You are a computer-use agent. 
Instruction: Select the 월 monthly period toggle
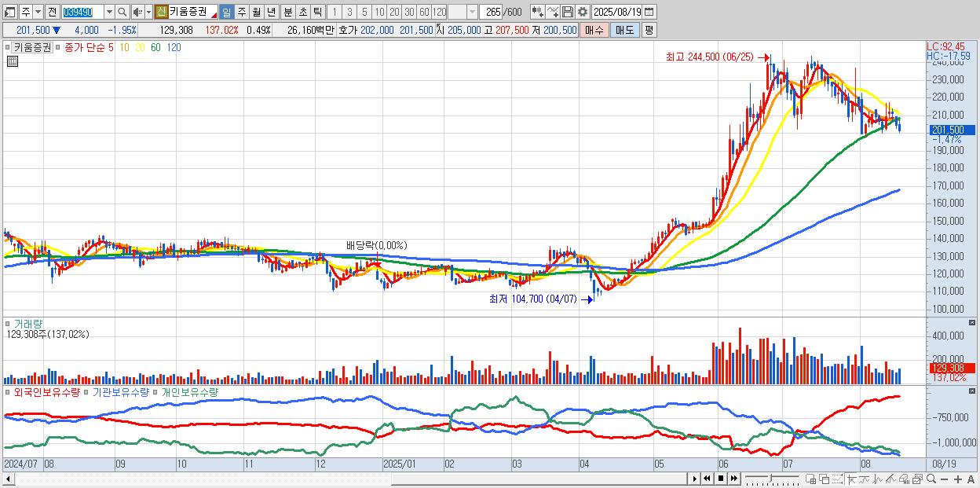[x=256, y=12]
